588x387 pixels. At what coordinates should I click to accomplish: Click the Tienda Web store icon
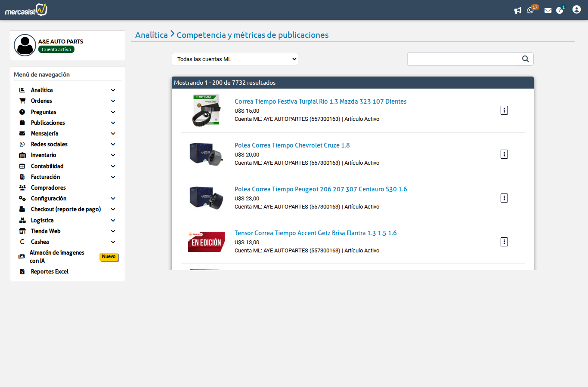coord(22,231)
